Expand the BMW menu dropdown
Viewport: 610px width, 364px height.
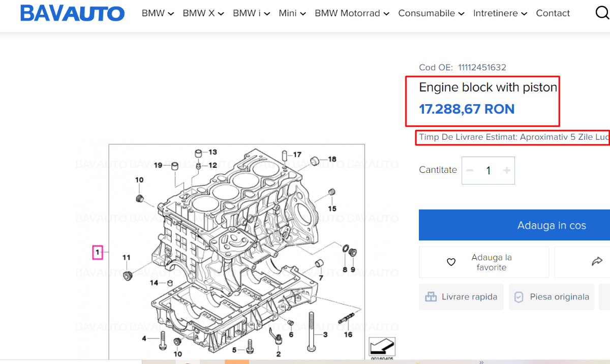[x=158, y=13]
